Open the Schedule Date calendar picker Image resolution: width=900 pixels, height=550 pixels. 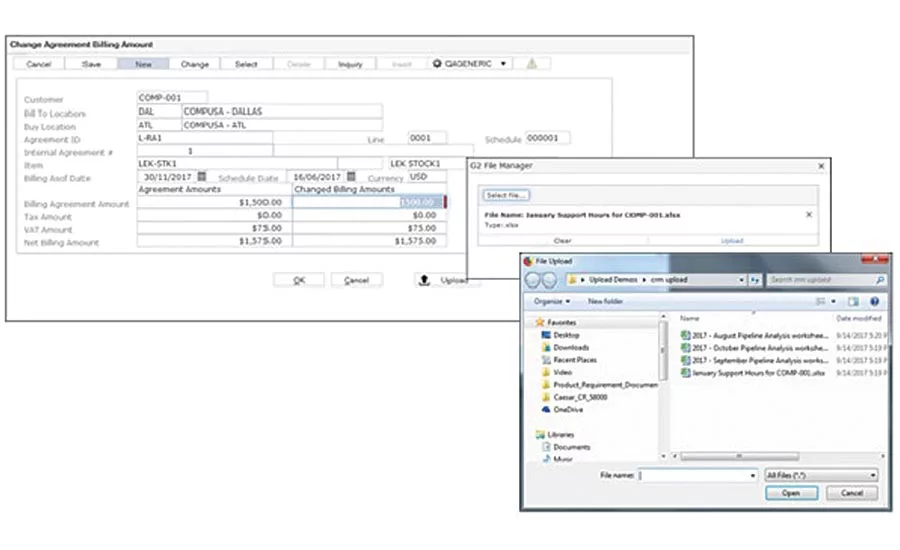[351, 177]
